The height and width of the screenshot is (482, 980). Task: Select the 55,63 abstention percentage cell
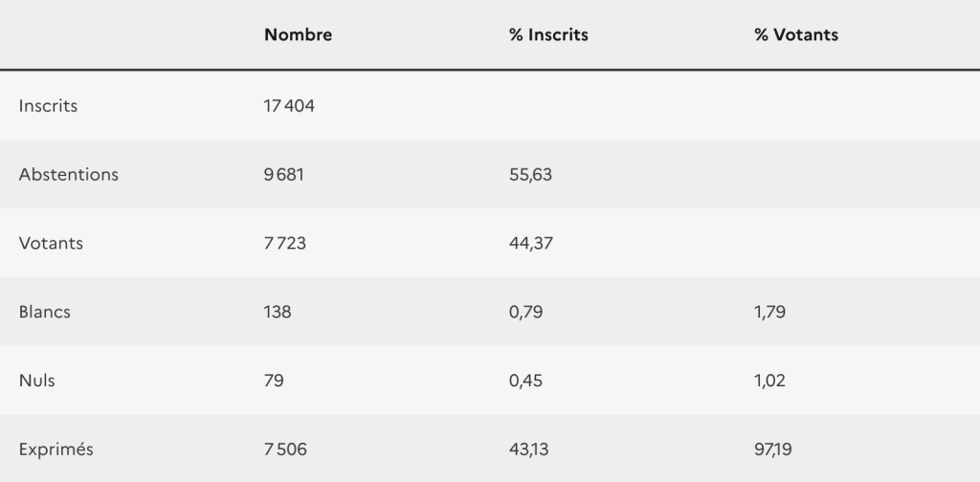coord(530,175)
